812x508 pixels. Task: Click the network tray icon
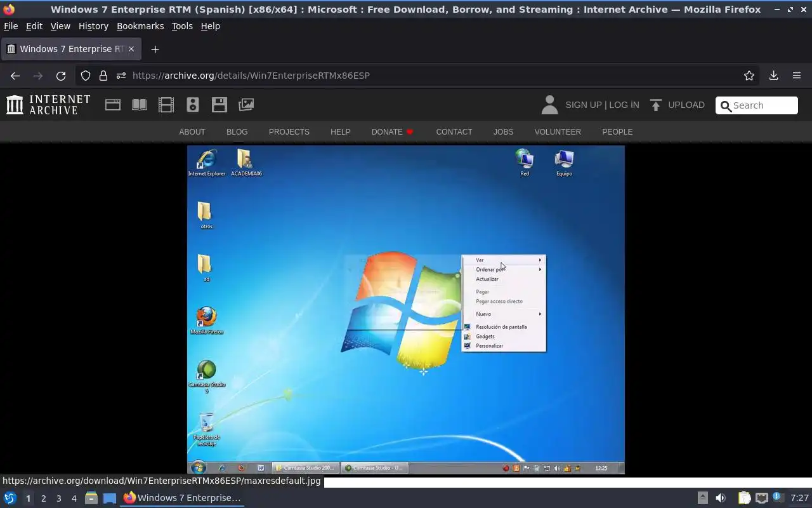coord(762,498)
